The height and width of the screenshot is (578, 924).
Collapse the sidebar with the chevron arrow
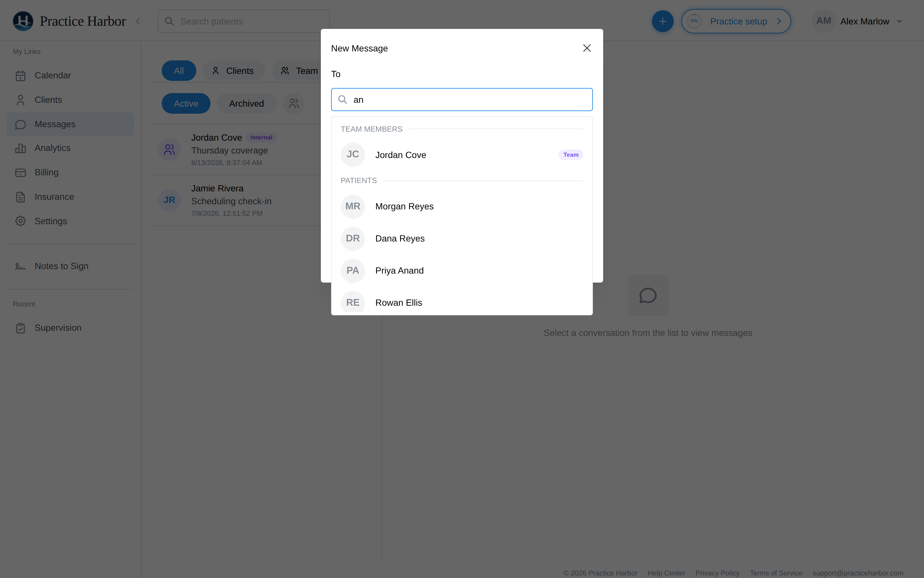click(138, 22)
